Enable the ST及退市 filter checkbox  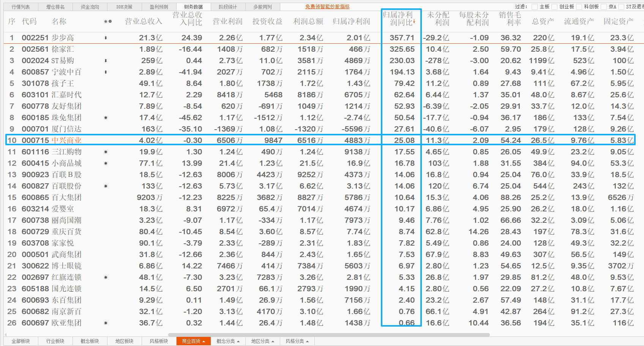click(x=621, y=7)
